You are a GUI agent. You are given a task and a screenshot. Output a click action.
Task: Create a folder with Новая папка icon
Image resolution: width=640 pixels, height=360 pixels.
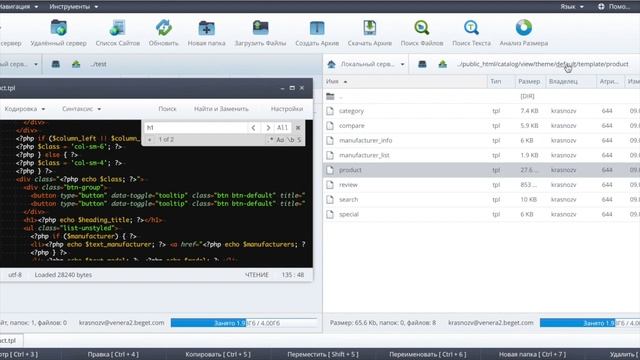207,28
